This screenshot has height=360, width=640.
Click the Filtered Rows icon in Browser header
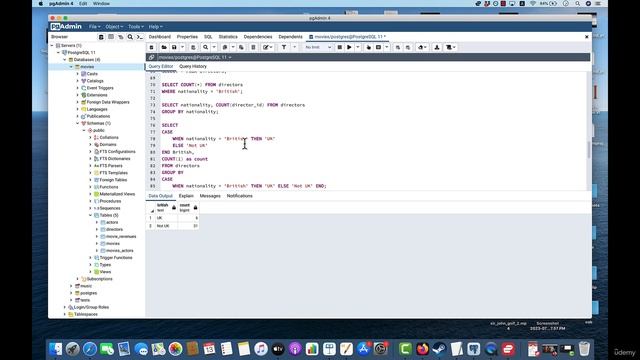121,37
